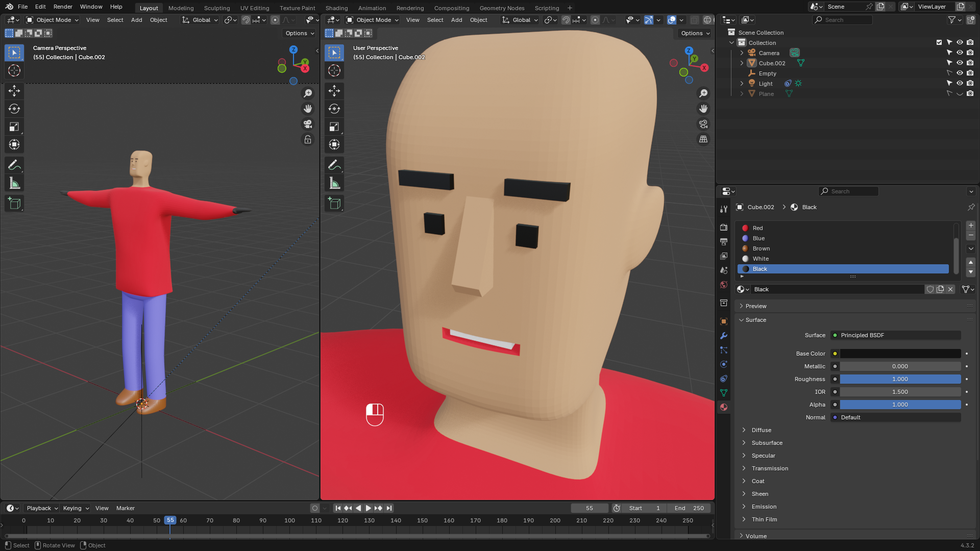Click the Add Cube tool in left viewport
This screenshot has width=980, height=551.
(x=14, y=204)
